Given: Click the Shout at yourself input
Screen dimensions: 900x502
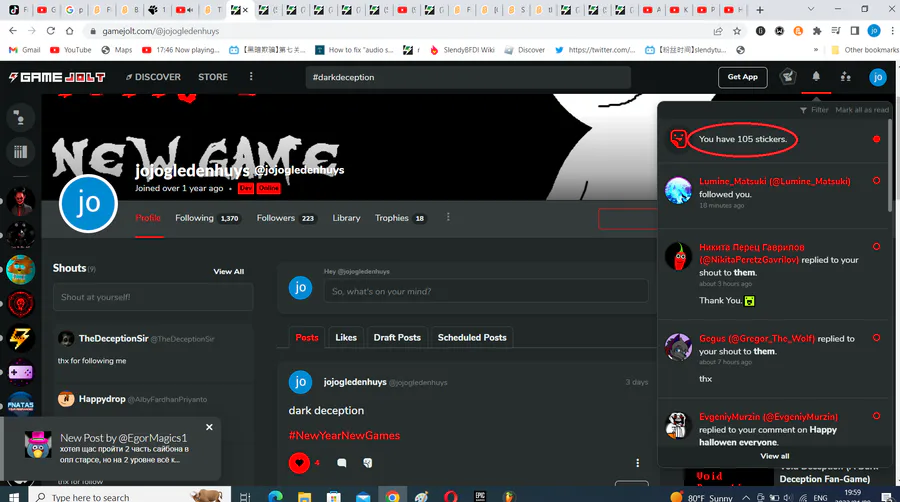Looking at the screenshot, I should click(x=153, y=297).
